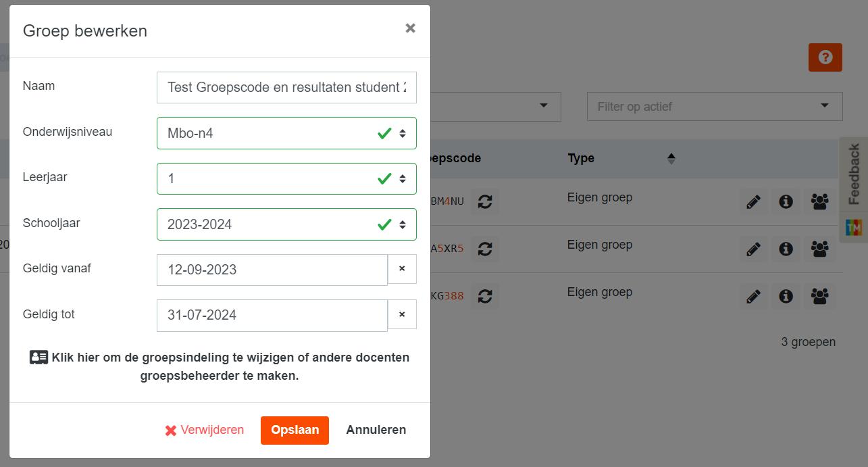Sort the table by Type column
This screenshot has height=467, width=868.
(671, 159)
